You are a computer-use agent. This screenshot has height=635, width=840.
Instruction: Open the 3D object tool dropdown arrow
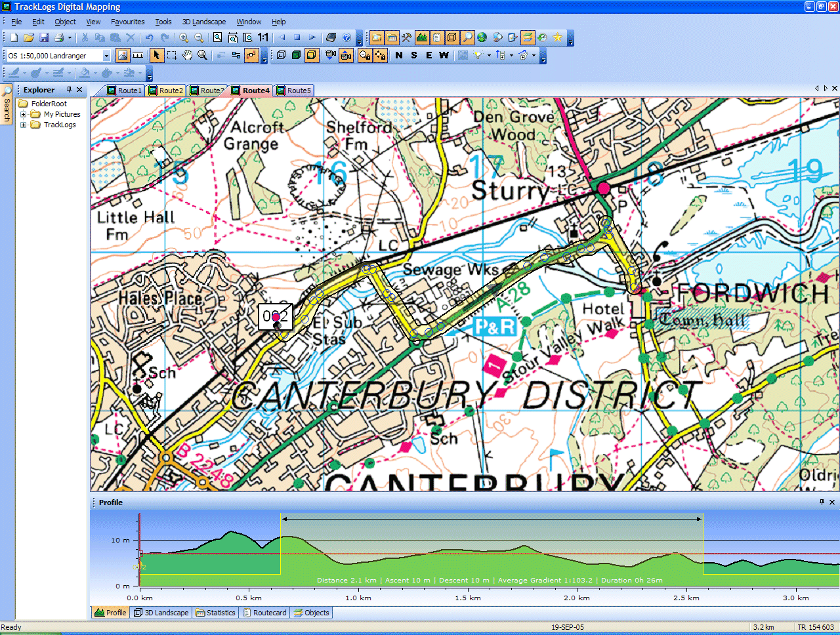(534, 55)
